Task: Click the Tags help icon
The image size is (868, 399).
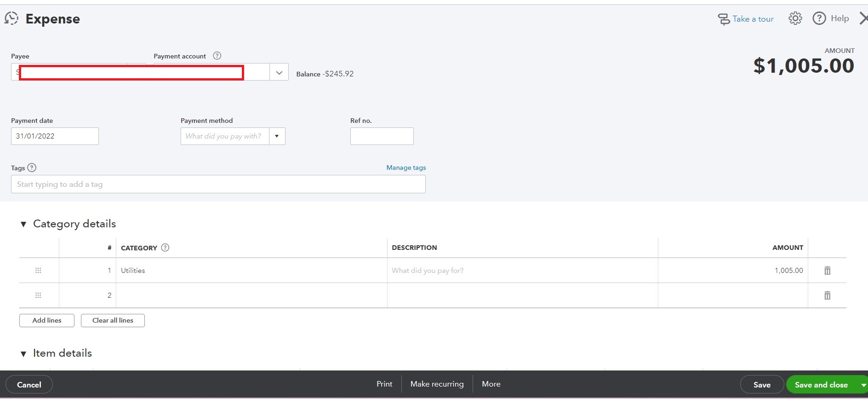Action: [x=32, y=168]
